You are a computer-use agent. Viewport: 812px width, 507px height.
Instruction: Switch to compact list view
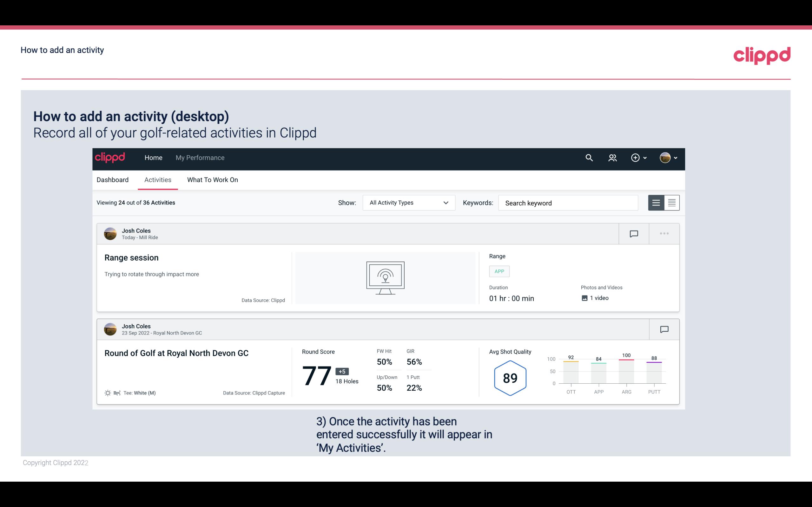click(x=671, y=203)
